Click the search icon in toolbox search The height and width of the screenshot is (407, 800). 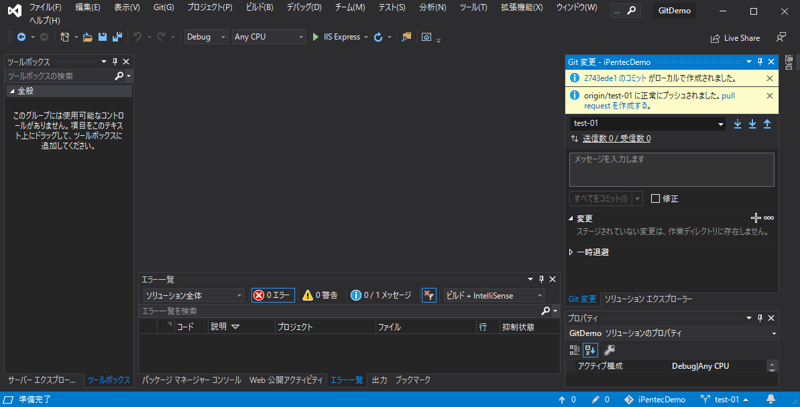tap(119, 76)
